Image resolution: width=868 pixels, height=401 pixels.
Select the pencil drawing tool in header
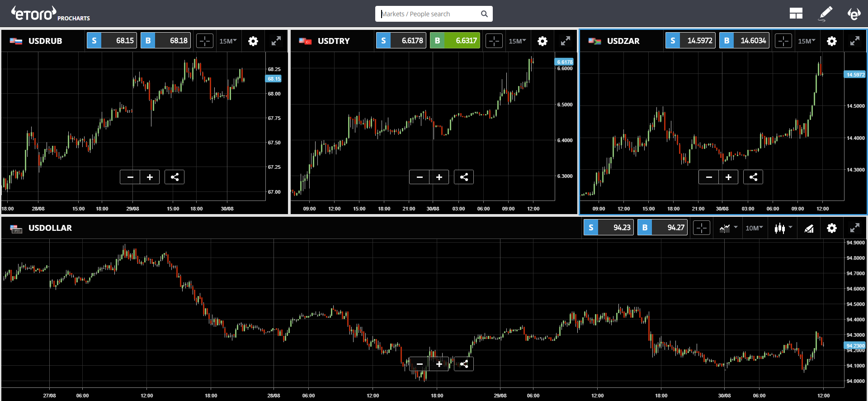coord(826,14)
